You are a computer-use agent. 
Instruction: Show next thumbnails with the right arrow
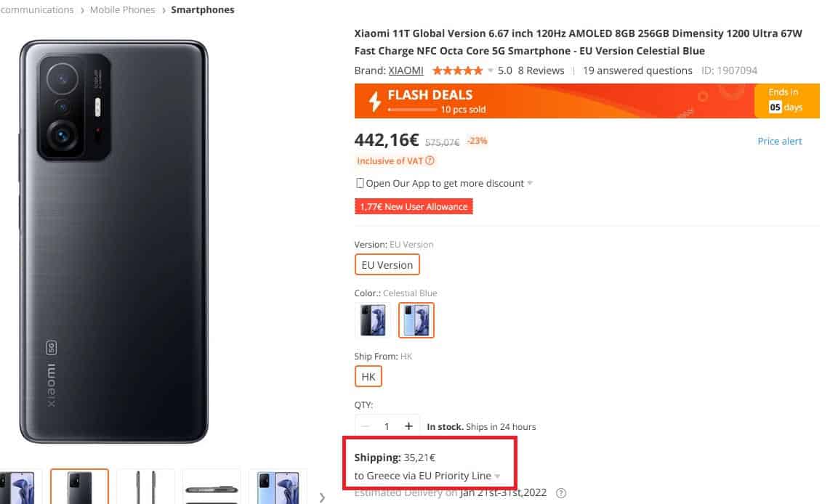[x=322, y=497]
